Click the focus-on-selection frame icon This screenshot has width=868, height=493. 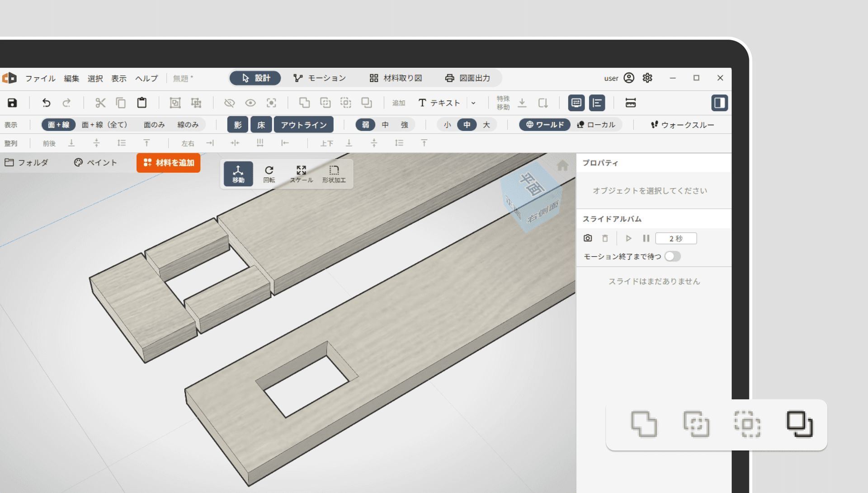(x=271, y=103)
